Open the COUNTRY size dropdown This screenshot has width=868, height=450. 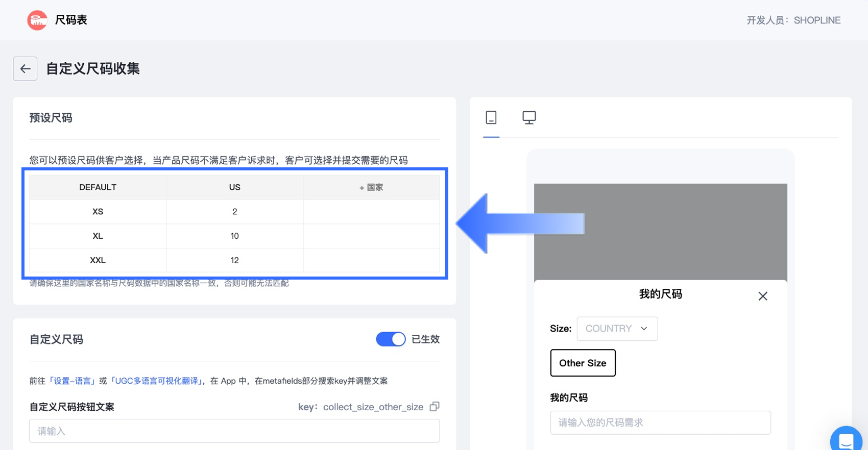click(x=617, y=329)
